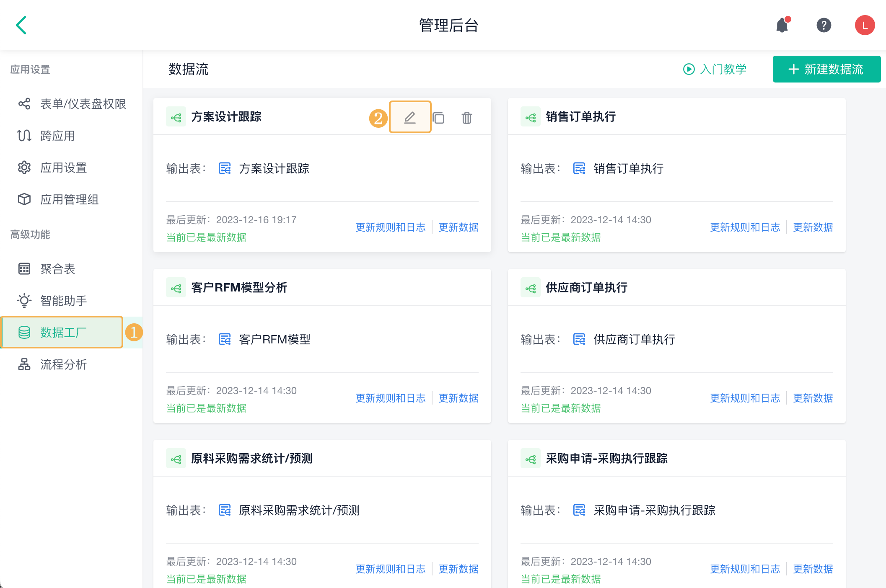Click the 2023-12-16 19:17 last-updated timestamp
Image resolution: width=886 pixels, height=588 pixels.
pyautogui.click(x=256, y=220)
